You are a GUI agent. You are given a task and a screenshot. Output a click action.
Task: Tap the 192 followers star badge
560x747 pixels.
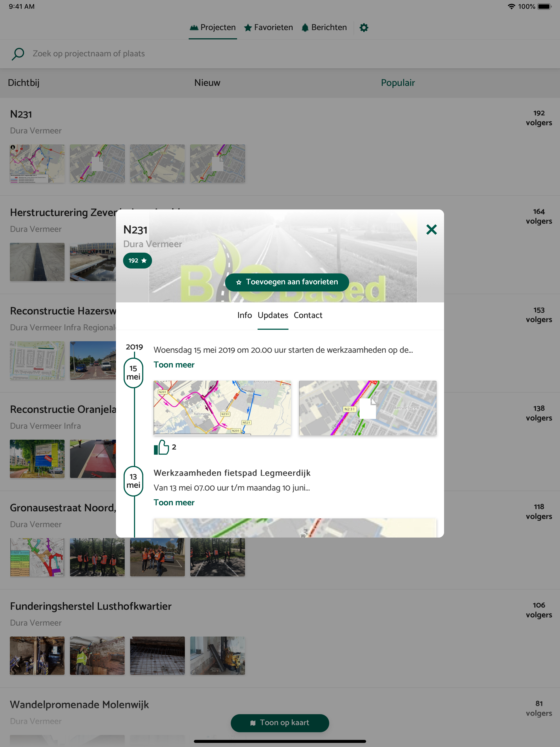tap(138, 261)
